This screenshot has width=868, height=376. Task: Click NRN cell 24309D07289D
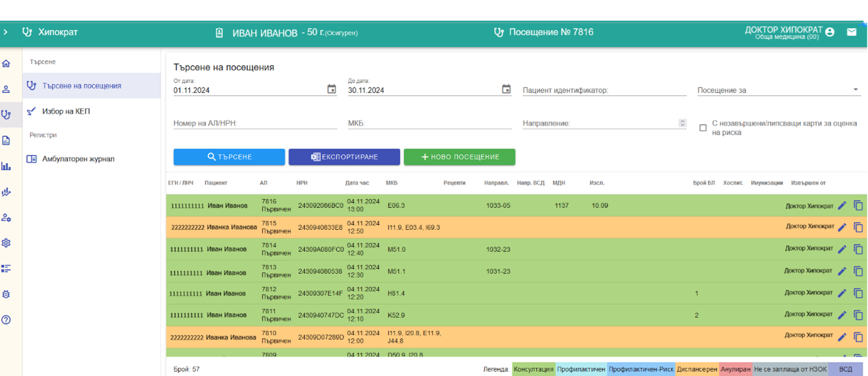(321, 337)
